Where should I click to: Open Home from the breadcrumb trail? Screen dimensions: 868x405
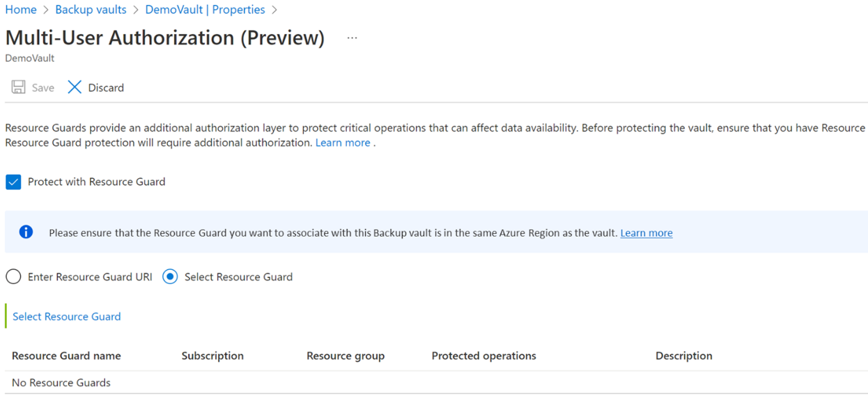pos(20,9)
